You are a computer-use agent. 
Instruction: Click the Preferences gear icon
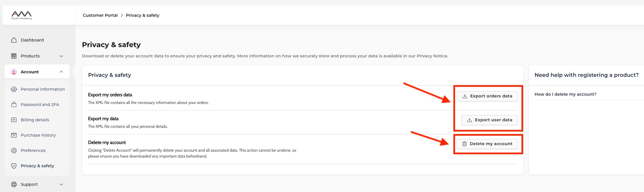click(14, 150)
